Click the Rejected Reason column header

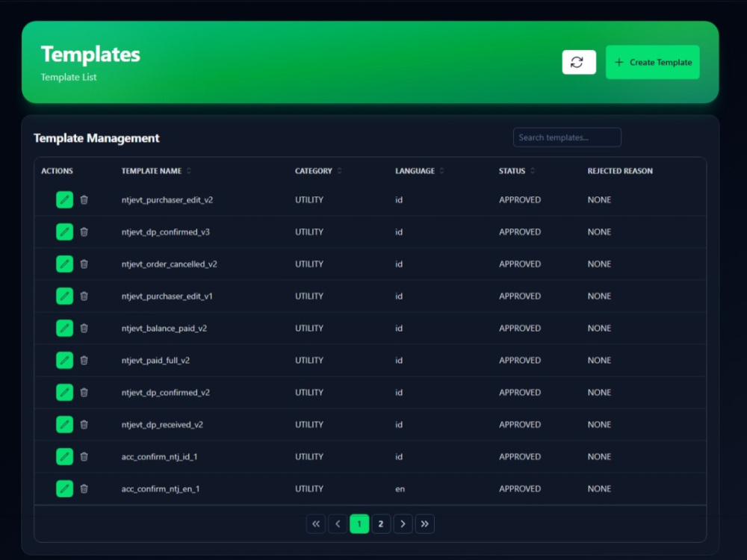point(620,170)
